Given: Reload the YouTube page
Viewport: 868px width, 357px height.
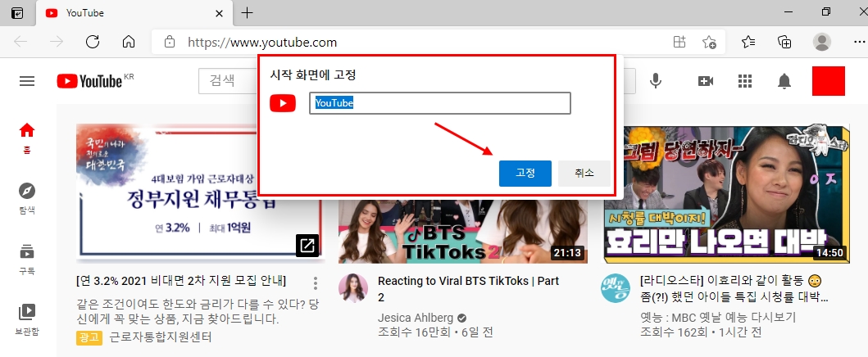Looking at the screenshot, I should 93,42.
